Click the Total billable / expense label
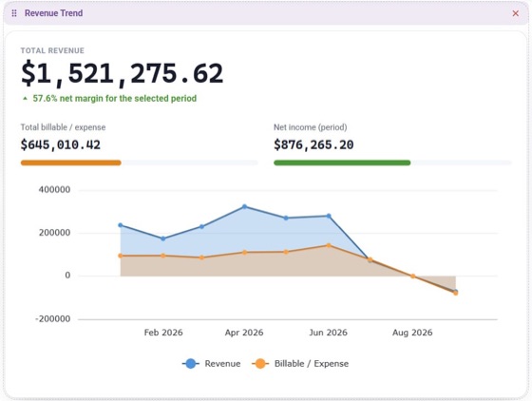The width and height of the screenshot is (532, 401). (63, 127)
